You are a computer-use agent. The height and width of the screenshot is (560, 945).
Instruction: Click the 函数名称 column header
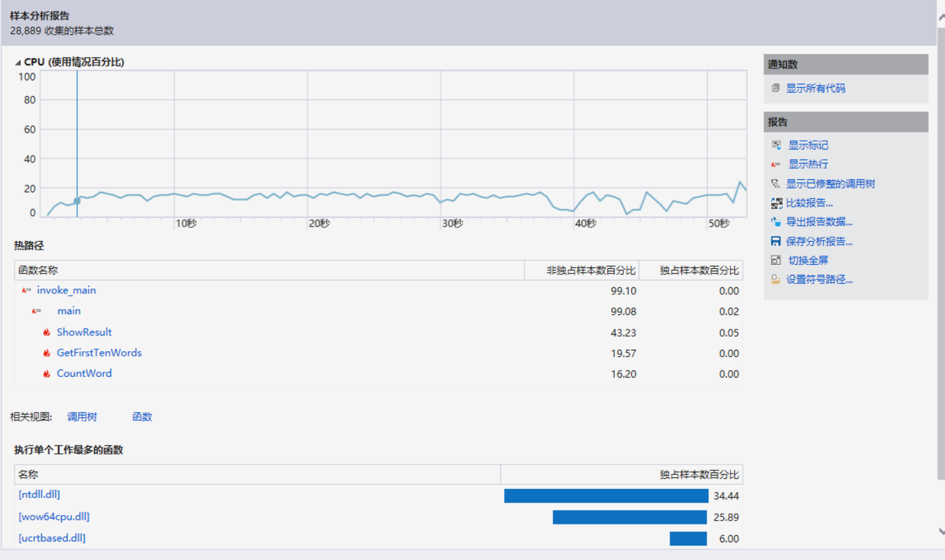click(269, 270)
